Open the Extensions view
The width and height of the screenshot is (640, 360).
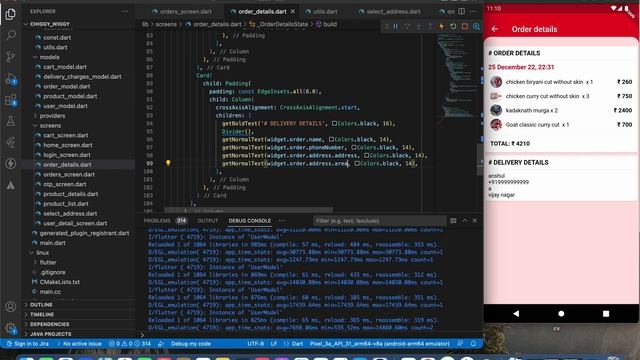pyautogui.click(x=11, y=100)
